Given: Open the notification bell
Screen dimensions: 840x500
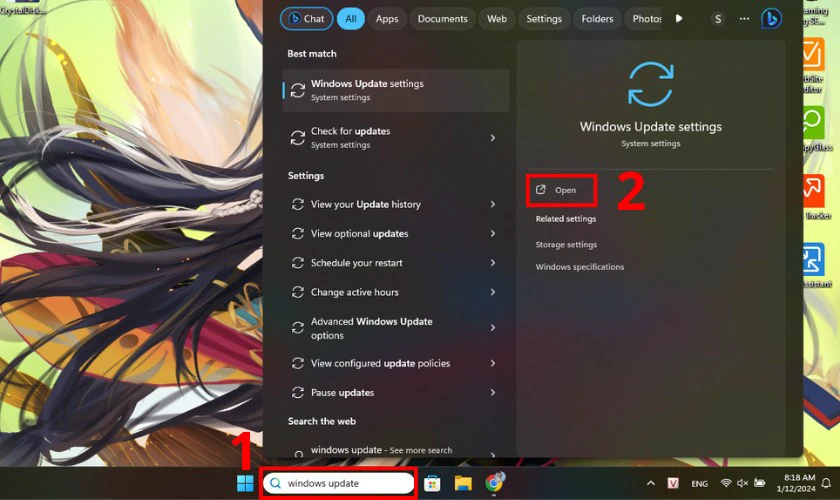Looking at the screenshot, I should pyautogui.click(x=826, y=483).
